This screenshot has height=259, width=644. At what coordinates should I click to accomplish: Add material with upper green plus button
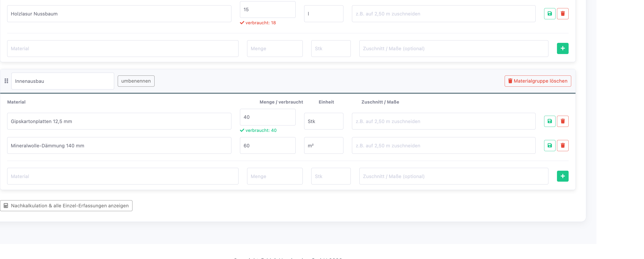coord(562,48)
